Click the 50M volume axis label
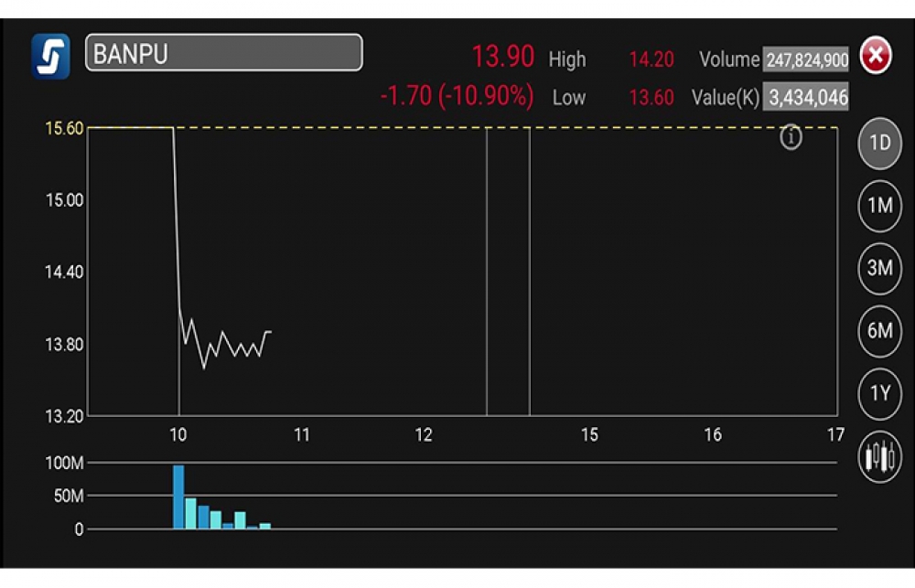 tap(69, 497)
